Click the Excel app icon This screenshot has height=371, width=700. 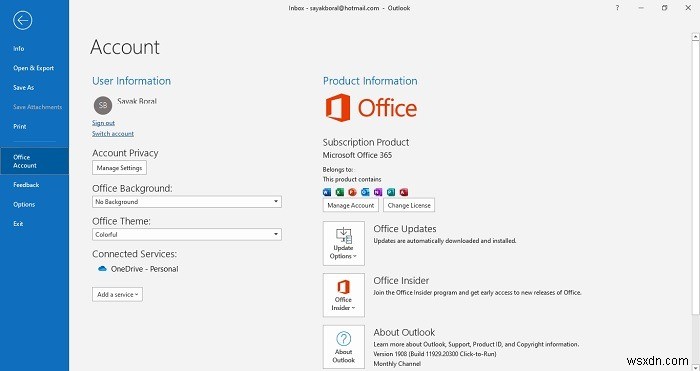(x=340, y=192)
